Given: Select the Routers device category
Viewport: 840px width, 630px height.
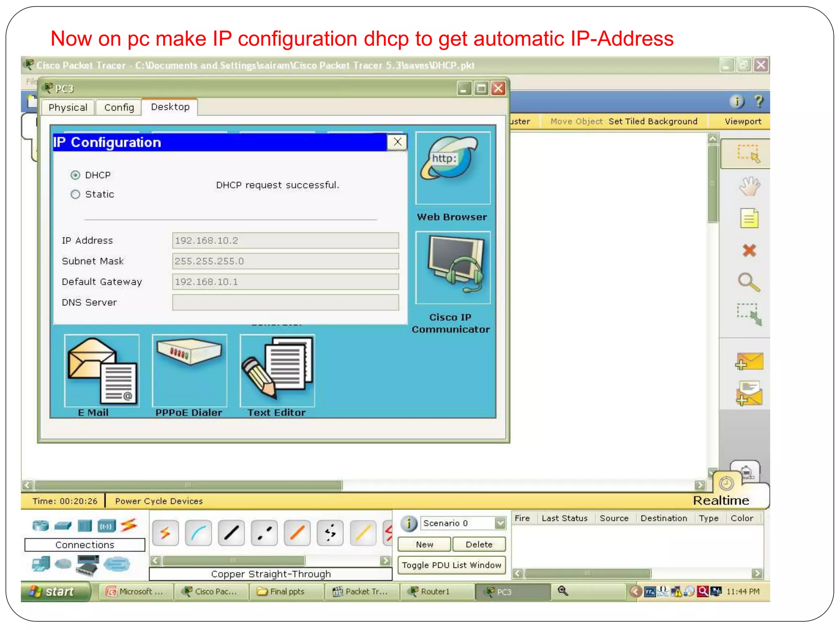Looking at the screenshot, I should click(x=41, y=525).
